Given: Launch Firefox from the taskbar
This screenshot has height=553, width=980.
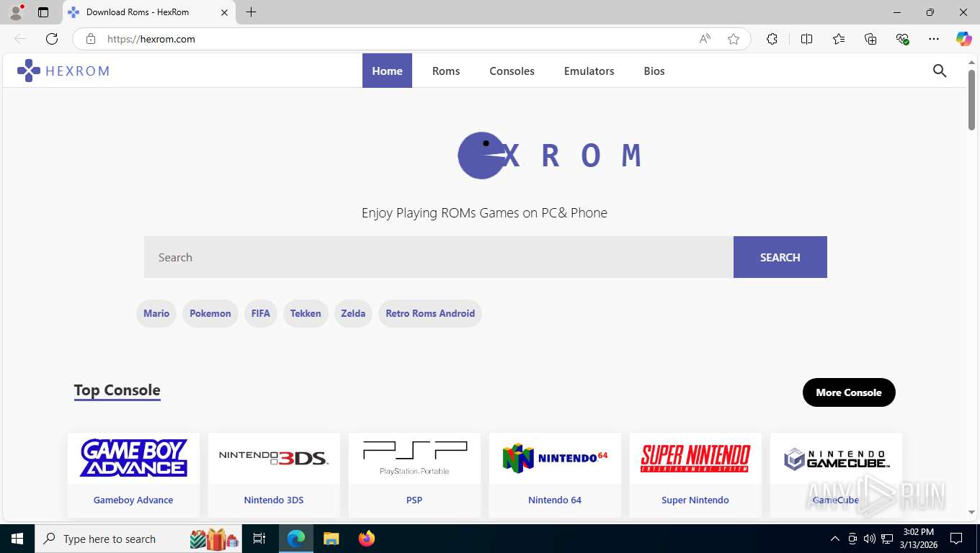Looking at the screenshot, I should [x=367, y=539].
